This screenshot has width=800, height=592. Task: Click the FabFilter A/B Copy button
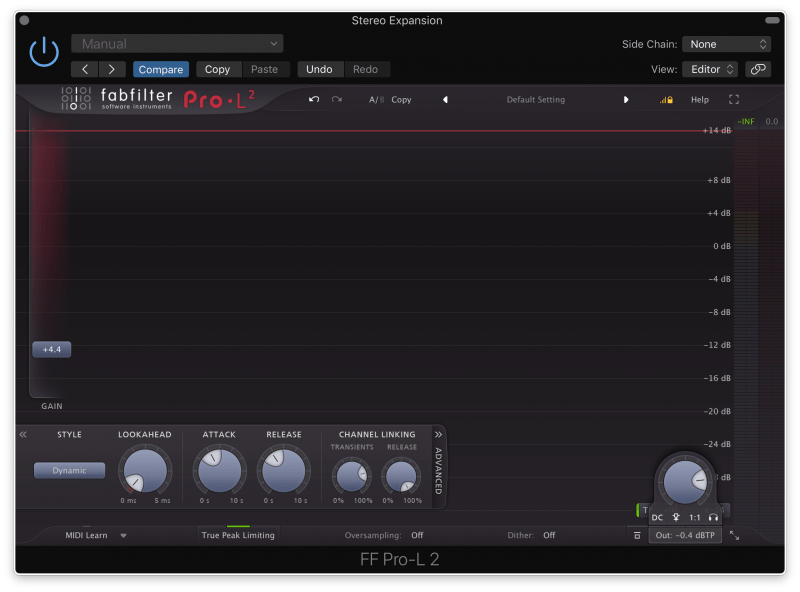click(401, 100)
